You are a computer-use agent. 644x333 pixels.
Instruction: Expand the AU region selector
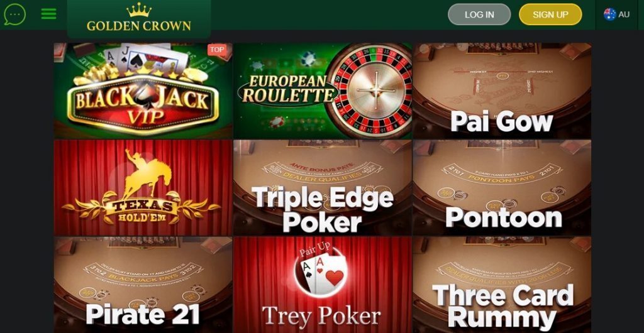point(616,14)
